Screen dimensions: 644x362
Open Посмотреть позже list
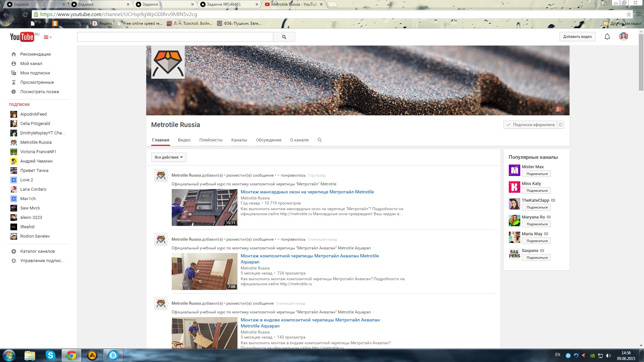(x=40, y=92)
